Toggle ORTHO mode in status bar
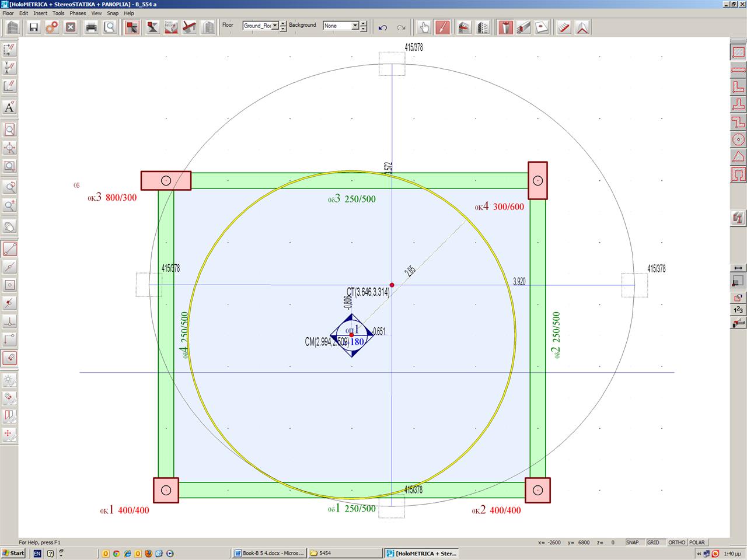Viewport: 747px width, 560px height. [676, 542]
